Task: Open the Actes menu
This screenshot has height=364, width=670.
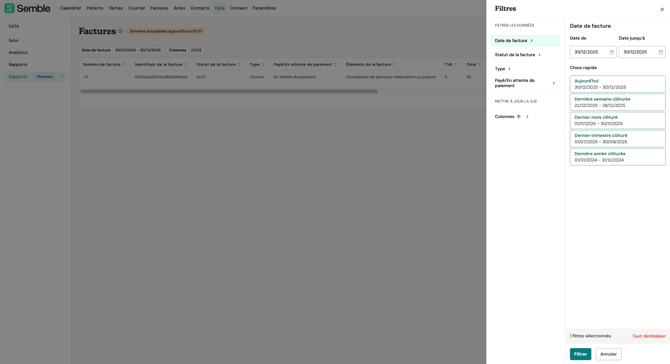Action: (x=179, y=8)
